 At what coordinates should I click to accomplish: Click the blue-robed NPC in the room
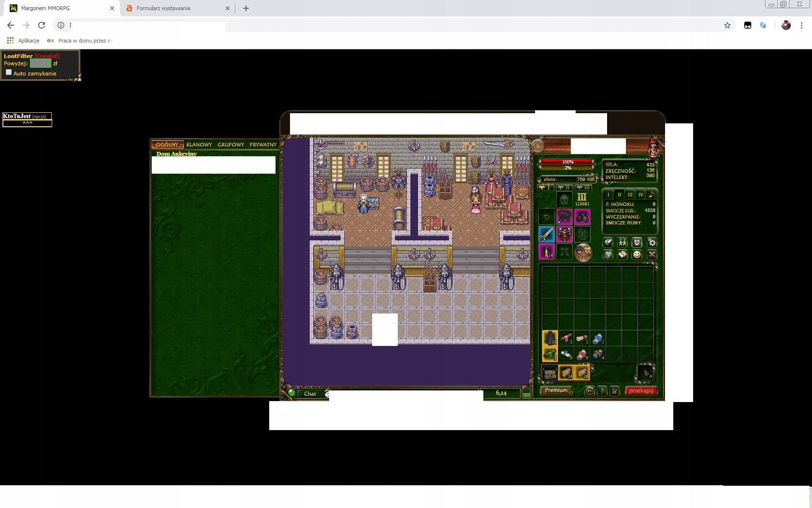click(x=363, y=204)
